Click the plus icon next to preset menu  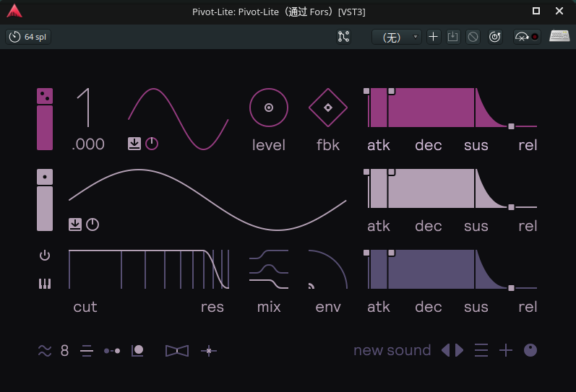(x=506, y=351)
